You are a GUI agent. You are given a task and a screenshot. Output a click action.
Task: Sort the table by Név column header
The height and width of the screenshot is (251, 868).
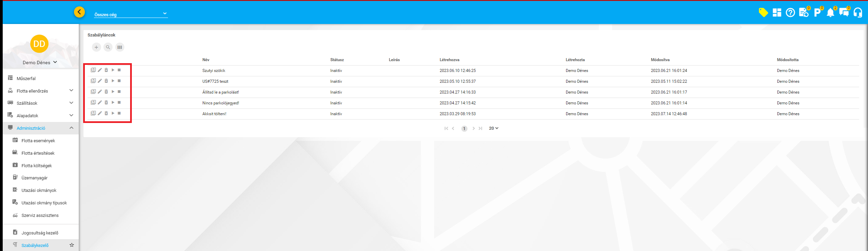click(x=206, y=60)
